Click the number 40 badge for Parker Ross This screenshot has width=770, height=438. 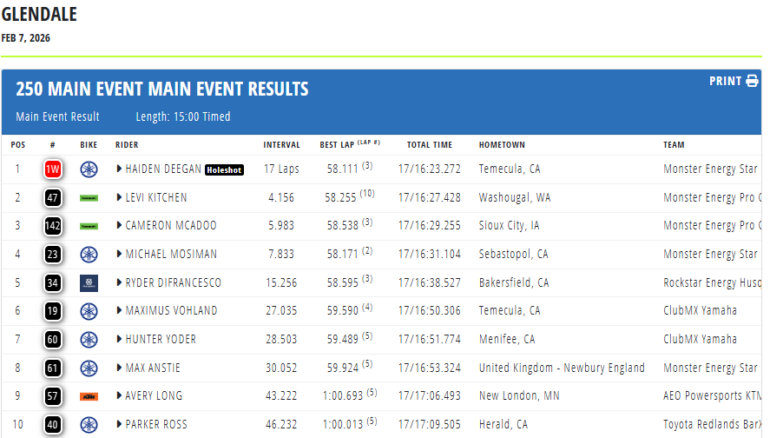(53, 425)
